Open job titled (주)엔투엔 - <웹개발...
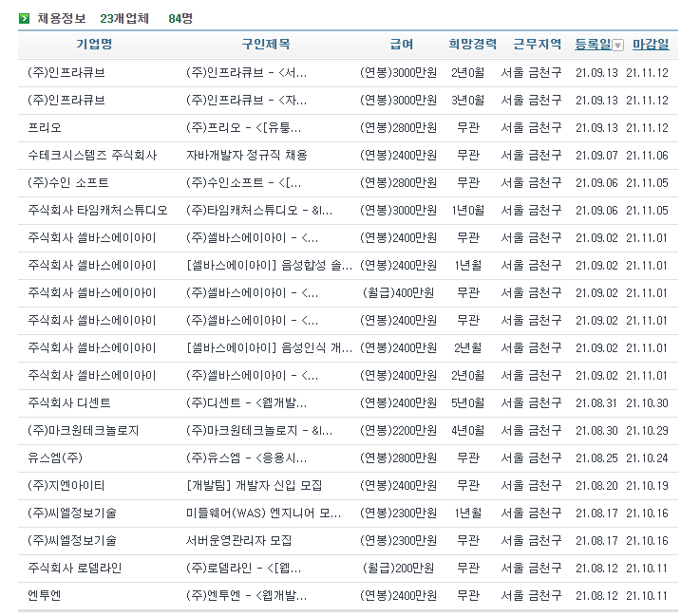The image size is (681, 616). click(x=246, y=596)
